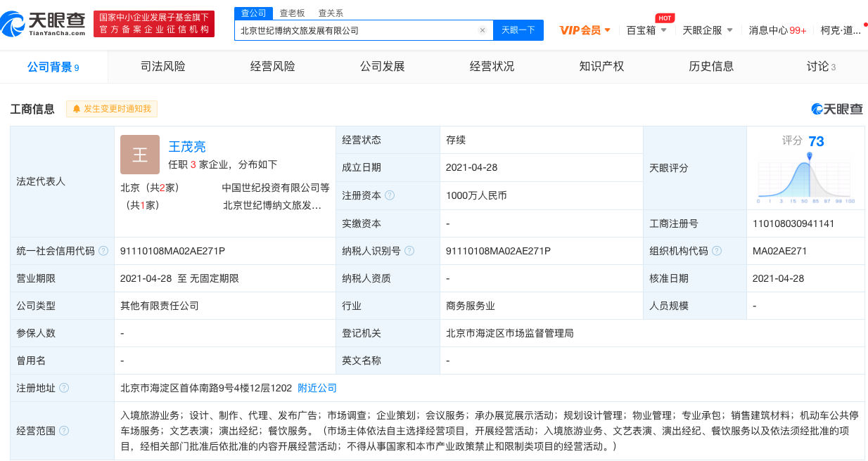
Task: Select the 知识产权 tab
Action: click(x=602, y=67)
